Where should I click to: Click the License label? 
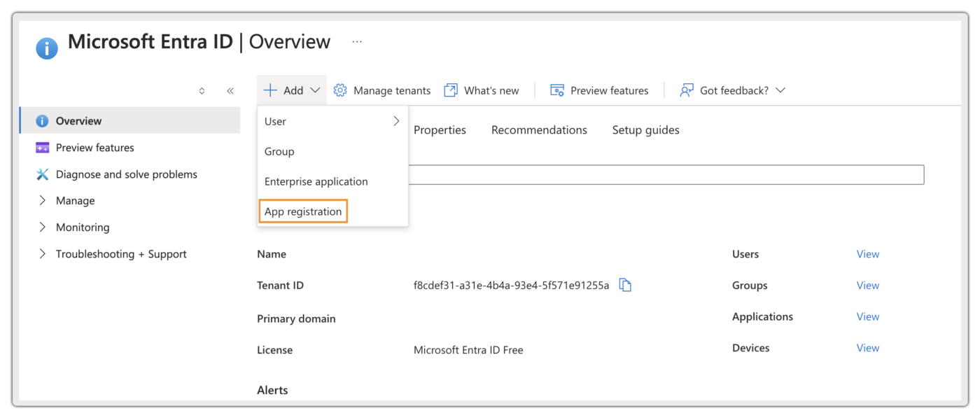(x=274, y=350)
